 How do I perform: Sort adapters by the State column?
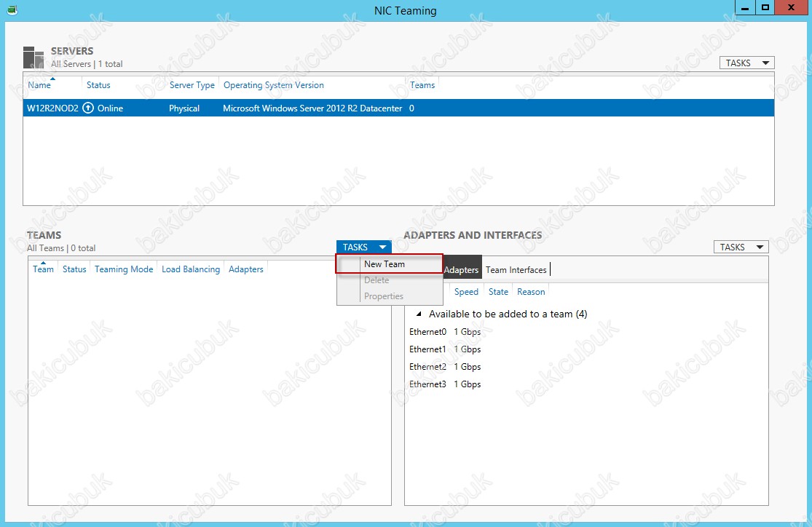click(x=498, y=292)
